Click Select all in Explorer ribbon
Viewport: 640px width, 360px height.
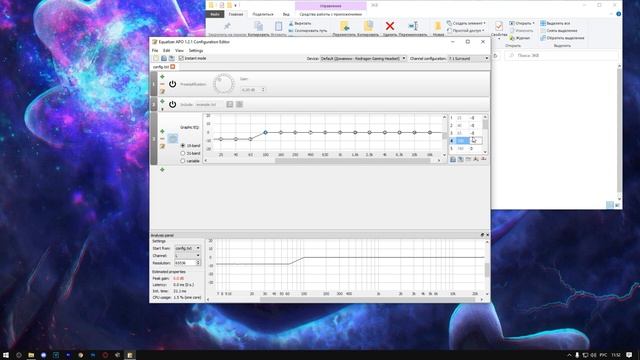[555, 23]
